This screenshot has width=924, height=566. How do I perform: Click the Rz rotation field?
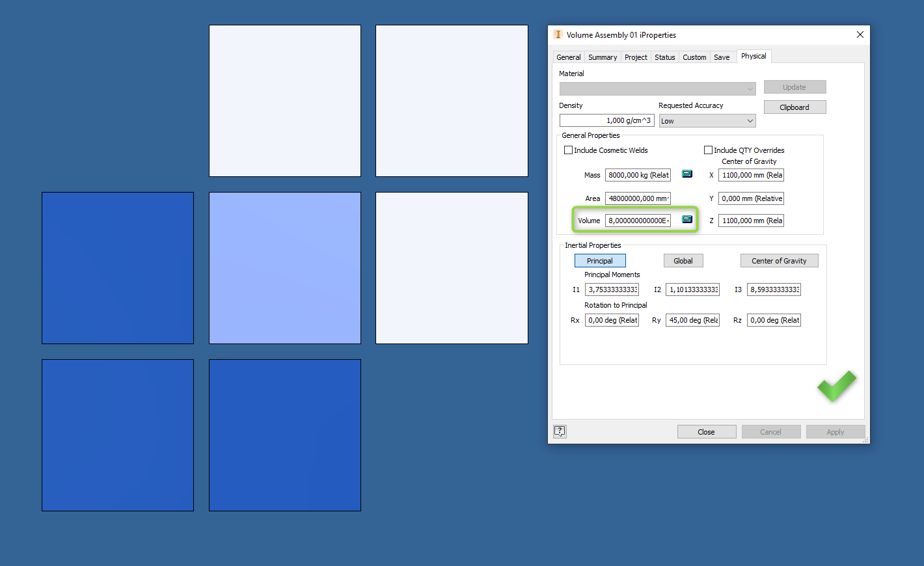(x=774, y=320)
